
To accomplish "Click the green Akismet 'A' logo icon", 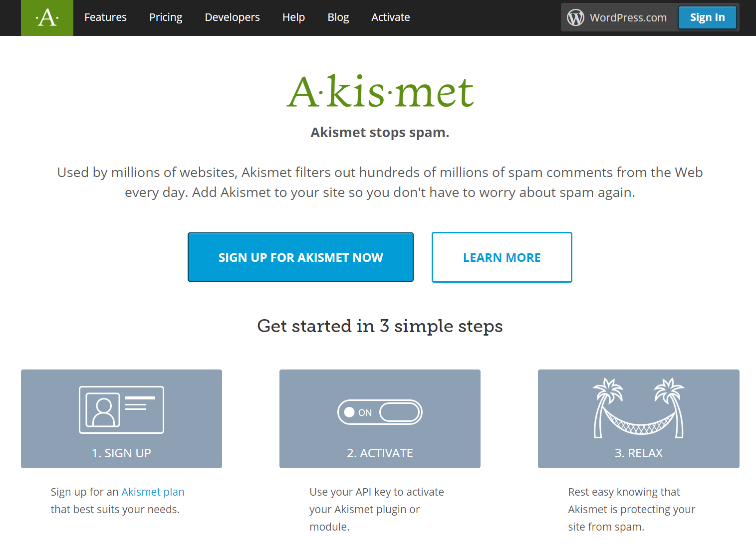I will [x=47, y=18].
